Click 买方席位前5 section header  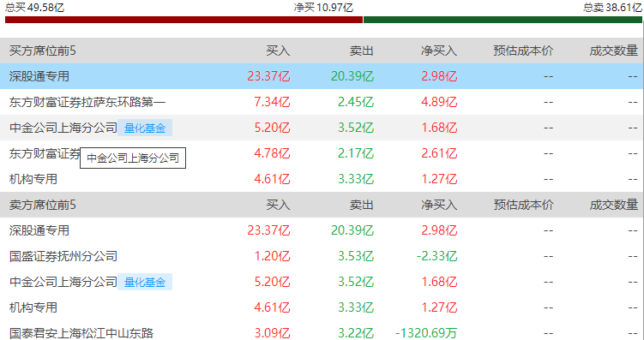[43, 51]
